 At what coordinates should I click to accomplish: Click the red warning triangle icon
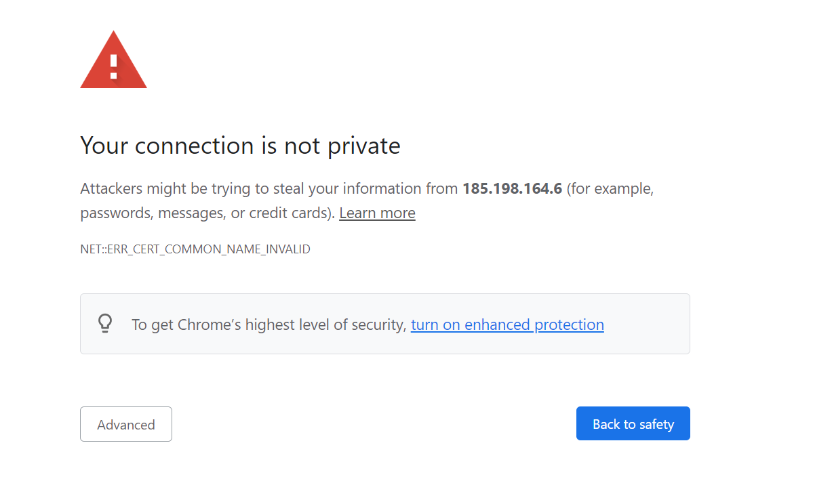pyautogui.click(x=113, y=60)
